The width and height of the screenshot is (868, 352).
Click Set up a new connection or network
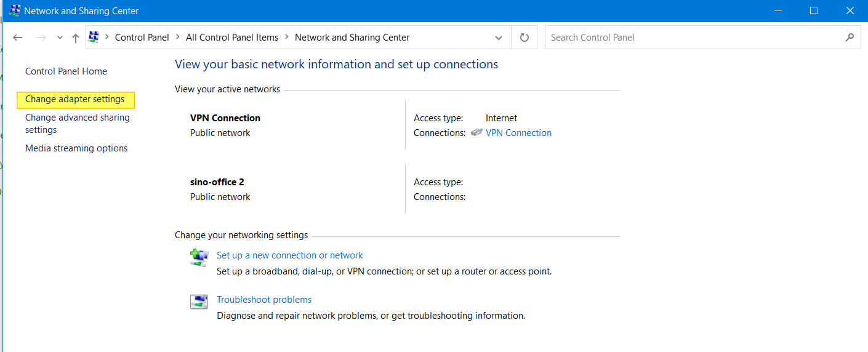click(289, 255)
